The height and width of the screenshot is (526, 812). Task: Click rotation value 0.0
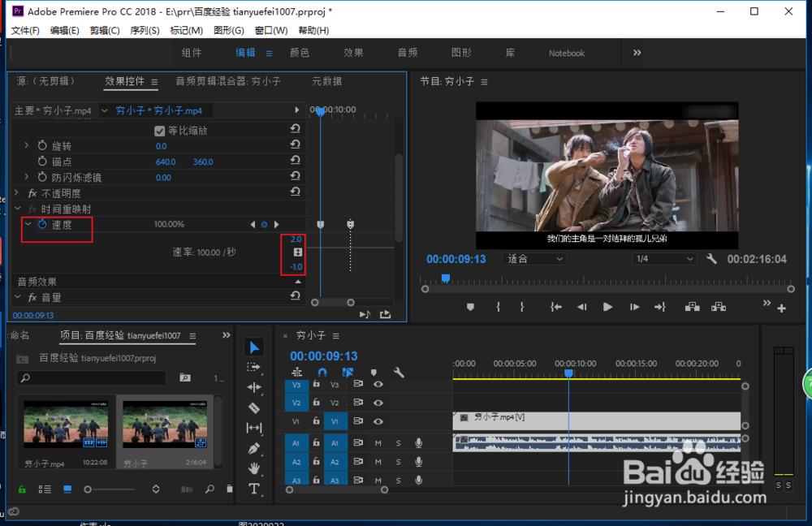coord(161,146)
